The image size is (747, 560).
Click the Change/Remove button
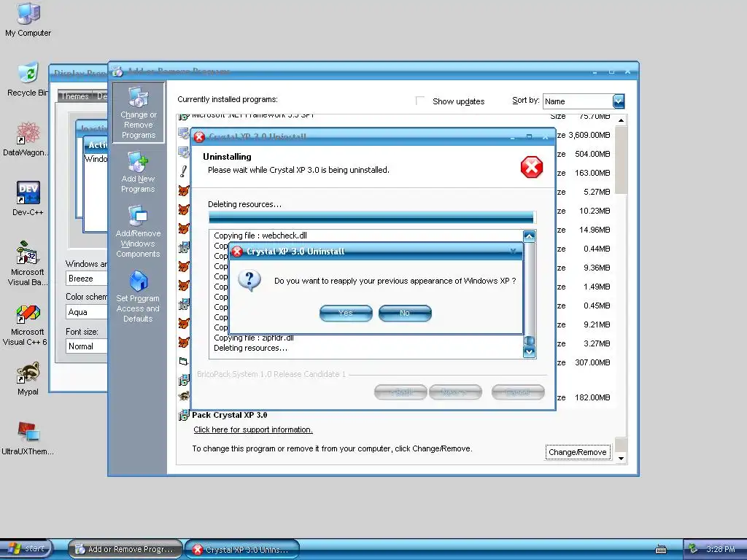578,452
